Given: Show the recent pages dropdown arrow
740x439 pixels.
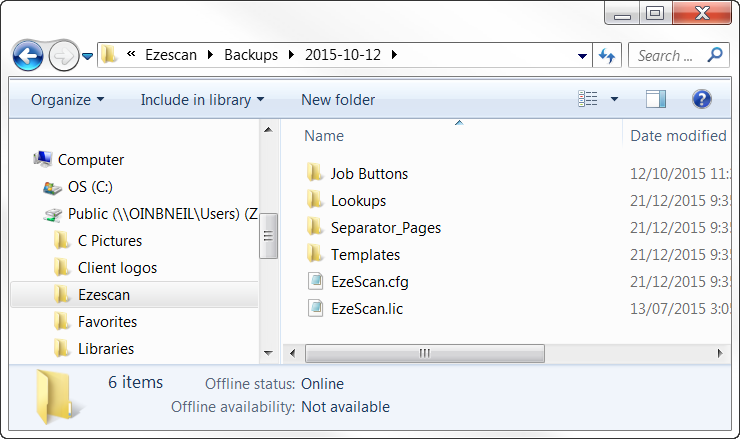Looking at the screenshot, I should tap(88, 56).
